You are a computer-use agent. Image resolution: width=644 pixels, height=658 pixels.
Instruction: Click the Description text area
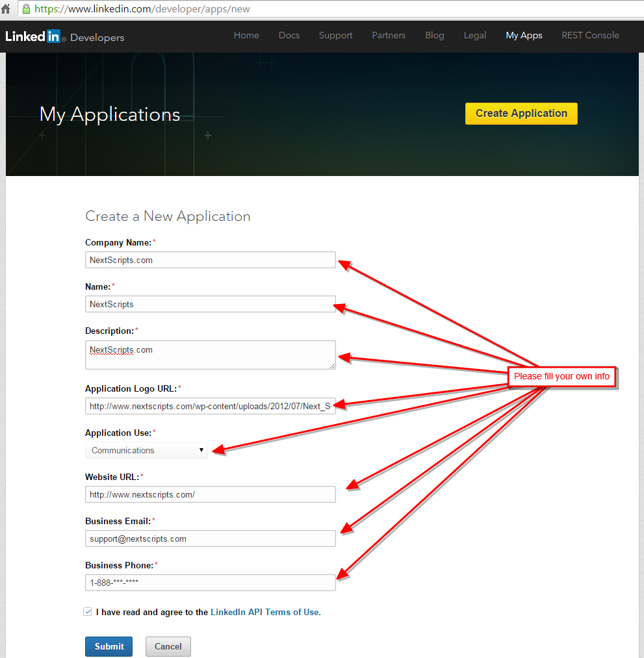[x=211, y=355]
